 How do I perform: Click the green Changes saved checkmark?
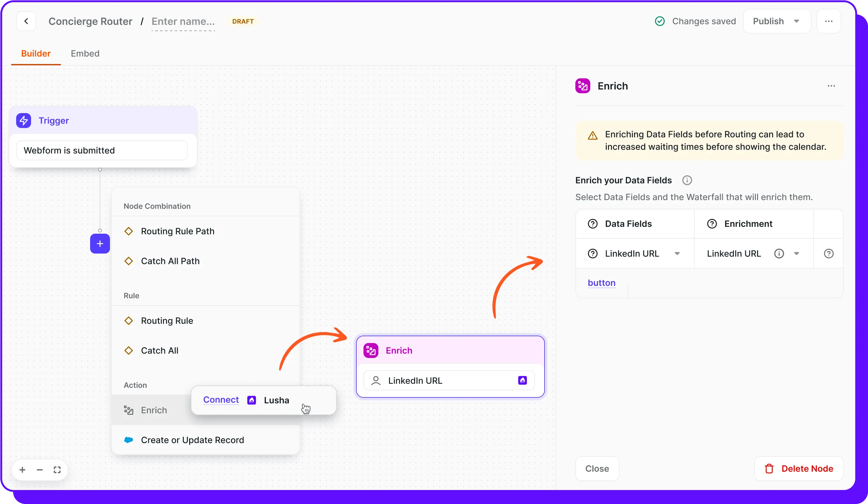tap(660, 21)
